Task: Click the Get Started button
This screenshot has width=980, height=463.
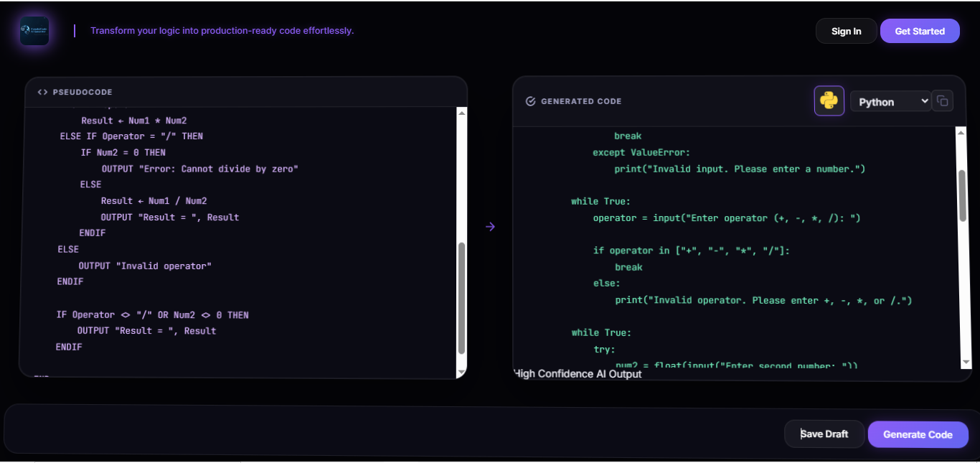Action: 920,31
